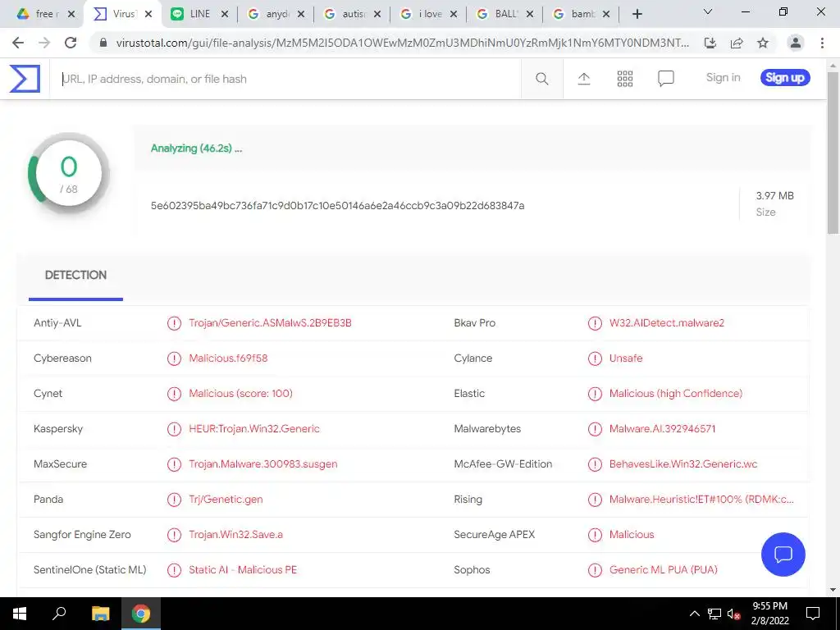Select the DETECTION tab

(x=75, y=276)
